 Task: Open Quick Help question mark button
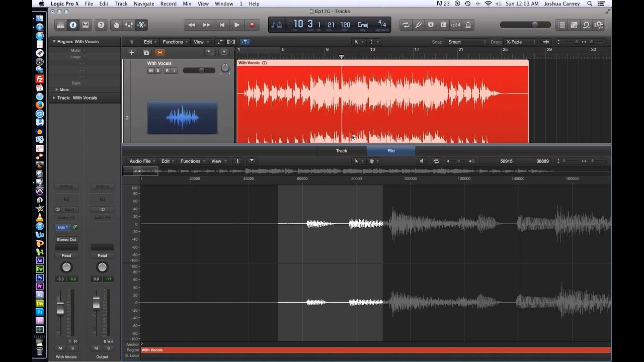[x=101, y=25]
